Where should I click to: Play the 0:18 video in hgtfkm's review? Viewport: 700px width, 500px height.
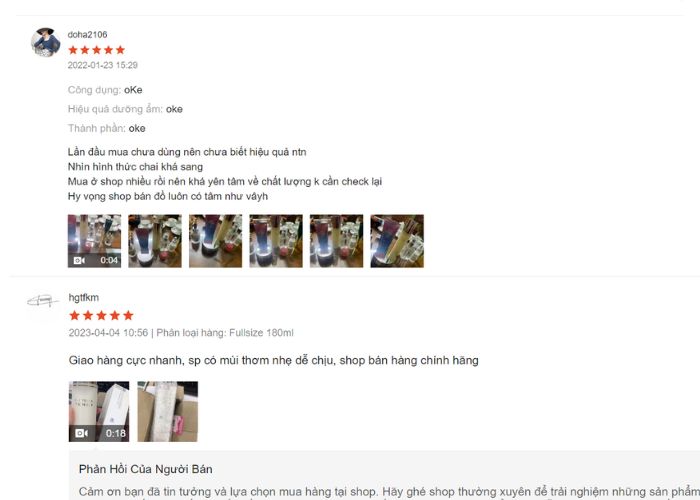tap(99, 412)
